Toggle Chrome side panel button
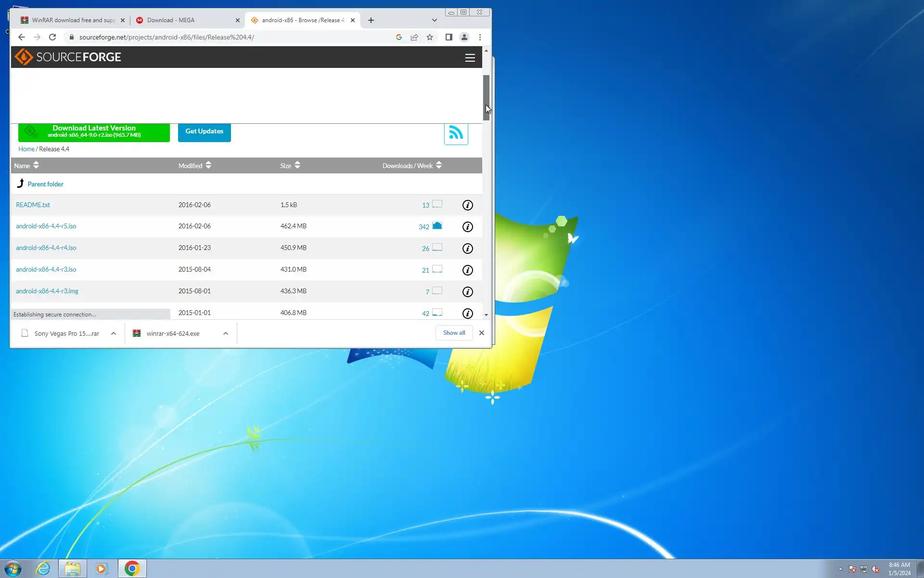Viewport: 924px width, 578px height. [x=449, y=37]
